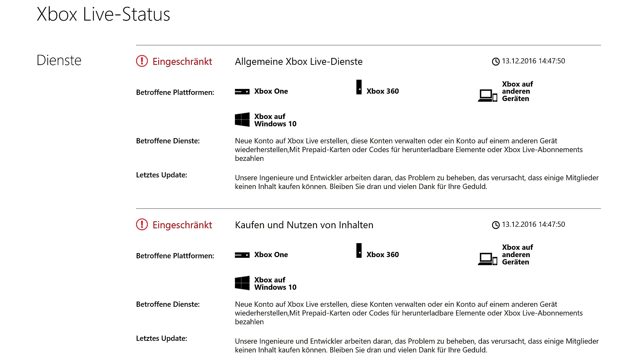Click the Xbox auf Windows 10 icon
Viewport: 637px width, 364px height.
click(x=242, y=119)
